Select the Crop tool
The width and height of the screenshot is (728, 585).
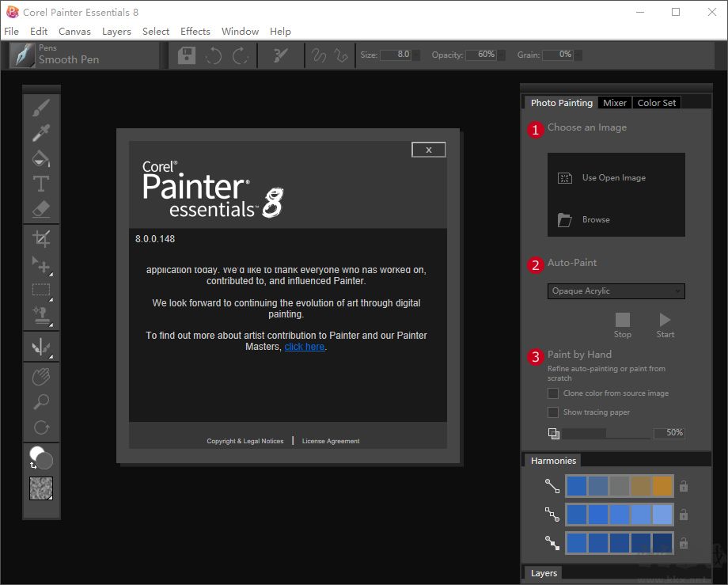click(41, 237)
